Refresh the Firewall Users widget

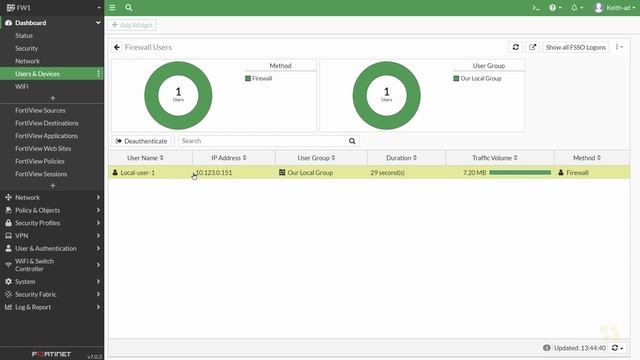point(516,47)
